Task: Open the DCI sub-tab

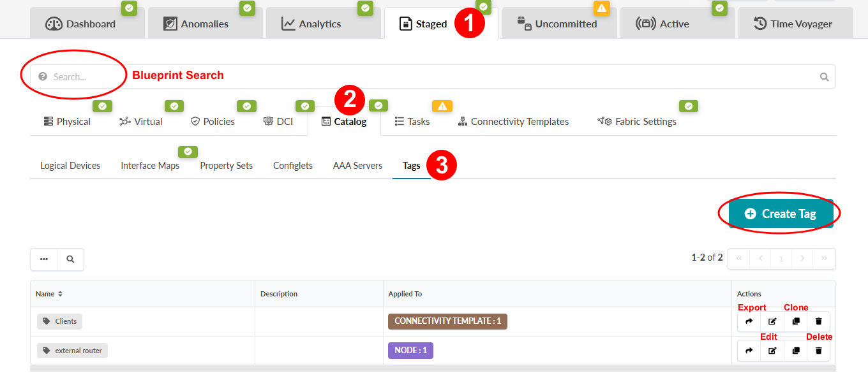Action: tap(278, 121)
